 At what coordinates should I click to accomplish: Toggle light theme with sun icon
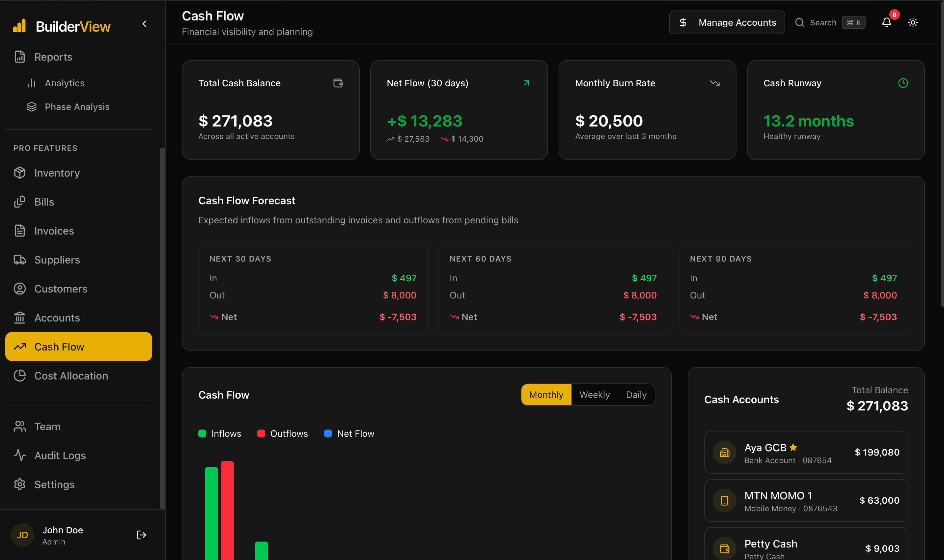pyautogui.click(x=913, y=22)
